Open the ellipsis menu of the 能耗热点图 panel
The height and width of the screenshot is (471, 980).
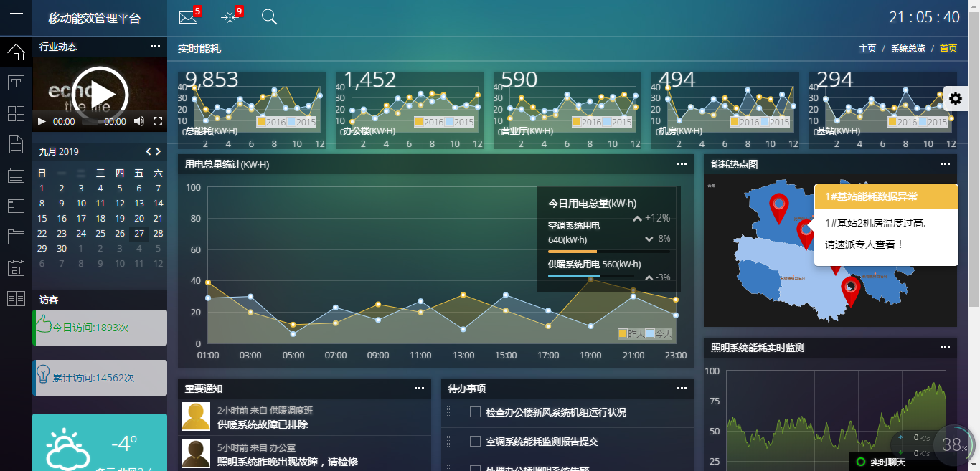point(946,164)
